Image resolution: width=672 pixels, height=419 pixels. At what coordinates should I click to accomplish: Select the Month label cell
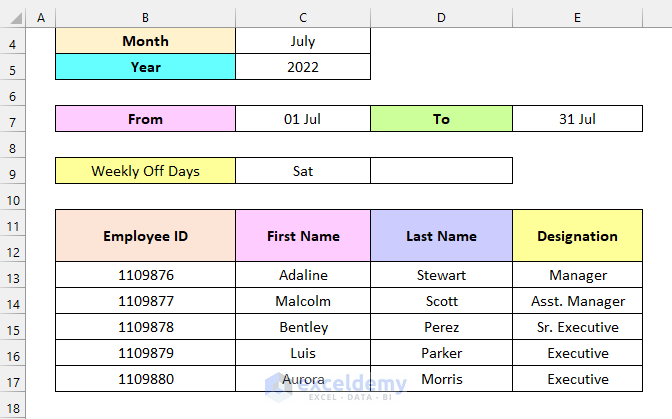pyautogui.click(x=145, y=41)
